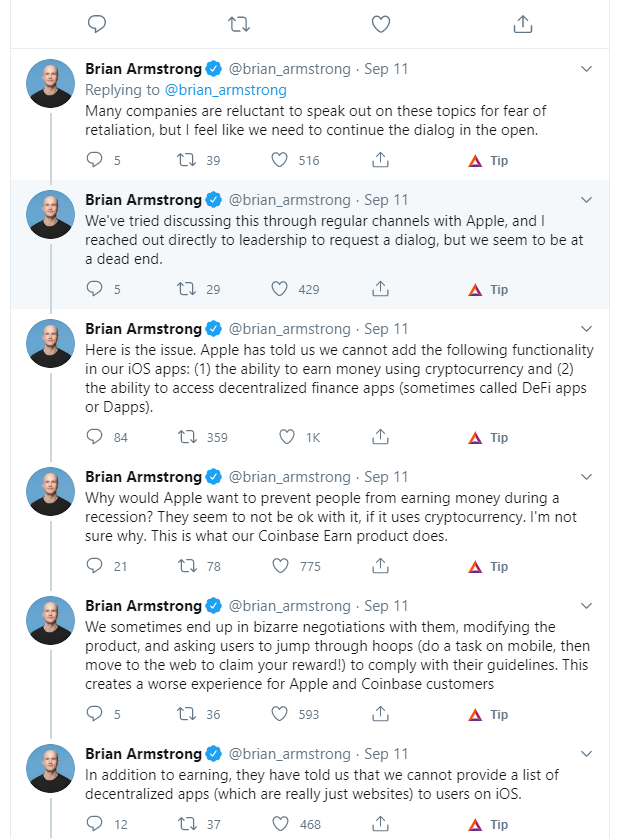The width and height of the screenshot is (621, 838).
Task: Reply to the tweet with 84 replies
Action: [x=95, y=437]
